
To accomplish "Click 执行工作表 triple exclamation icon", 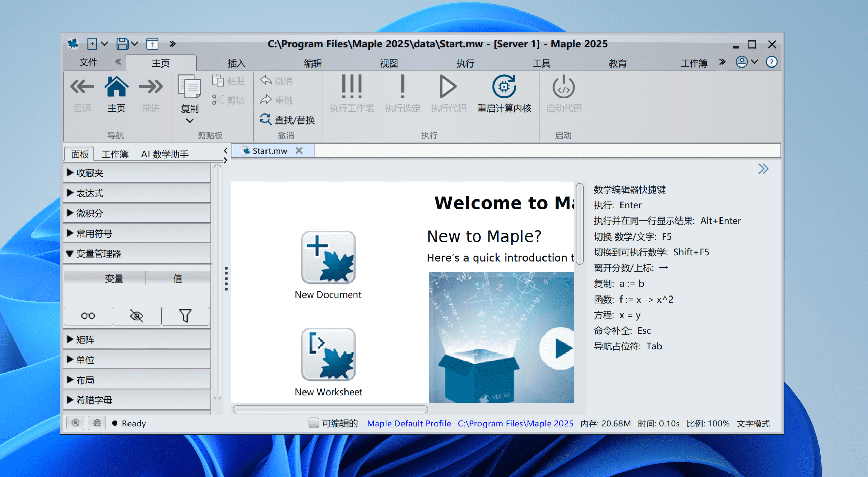I will point(352,87).
